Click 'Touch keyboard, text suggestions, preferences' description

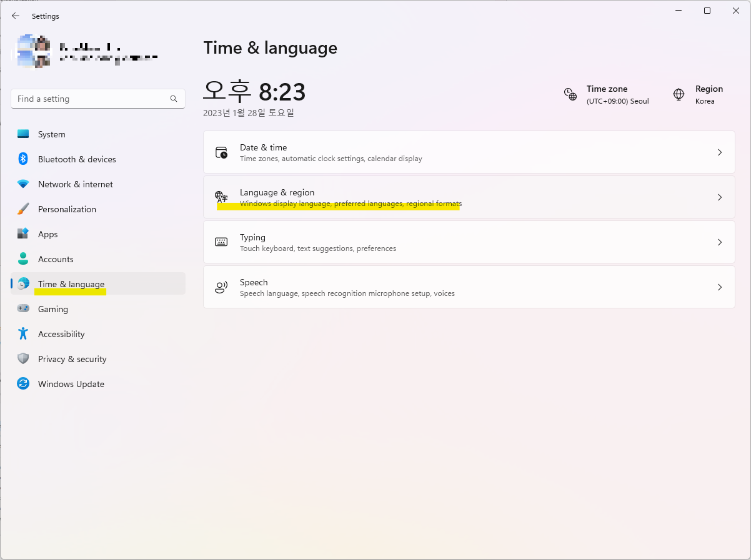coord(318,248)
